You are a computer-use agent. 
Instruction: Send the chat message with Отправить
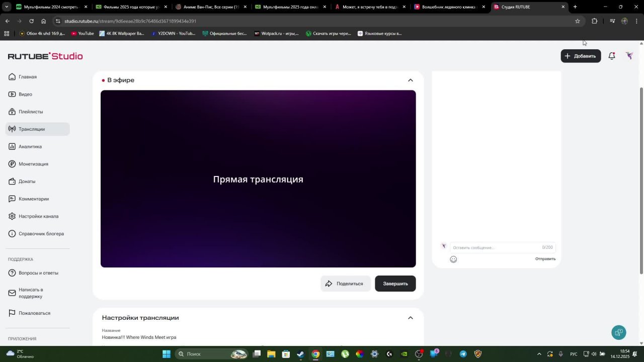coord(545,259)
